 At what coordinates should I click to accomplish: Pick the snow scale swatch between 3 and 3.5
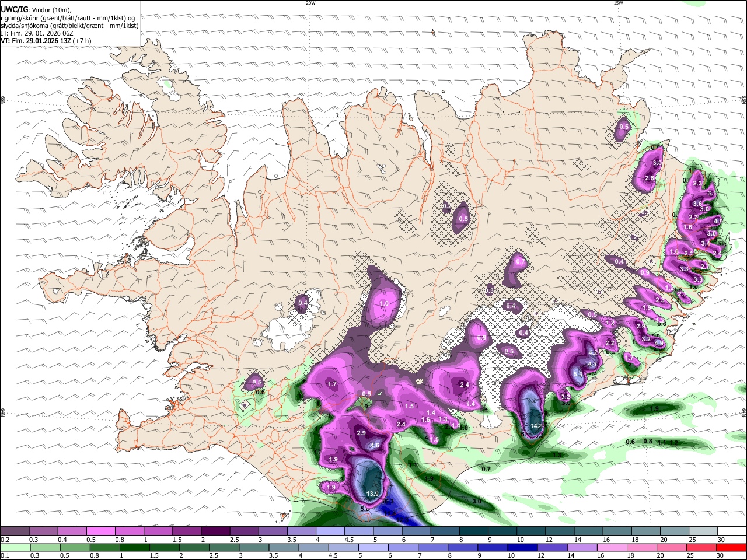(x=273, y=531)
